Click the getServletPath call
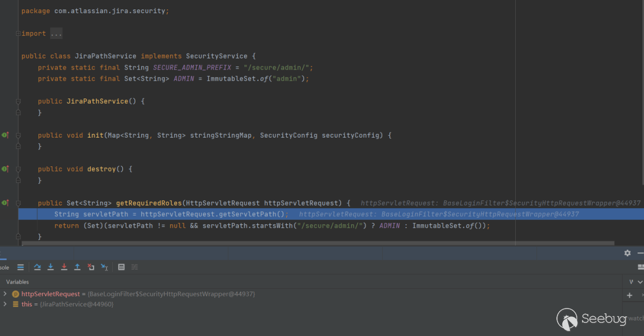 click(x=252, y=214)
